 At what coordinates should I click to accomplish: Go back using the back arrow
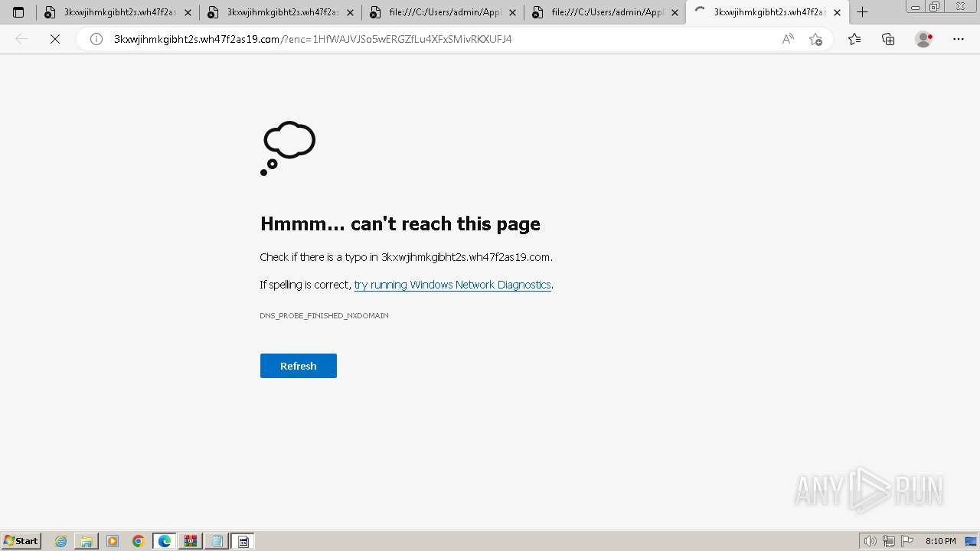pyautogui.click(x=21, y=39)
